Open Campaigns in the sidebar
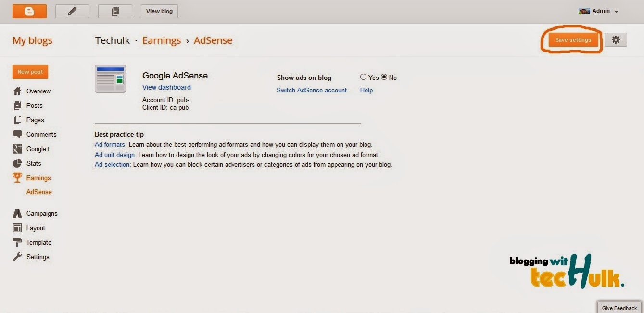Image resolution: width=644 pixels, height=313 pixels. click(42, 213)
